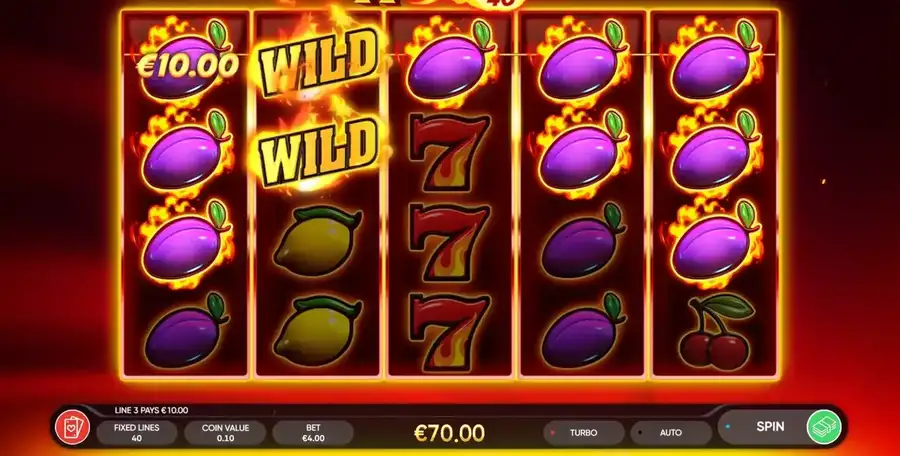Open the BET €4.00 selector
Viewport: 900px width, 456px height.
[x=313, y=432]
